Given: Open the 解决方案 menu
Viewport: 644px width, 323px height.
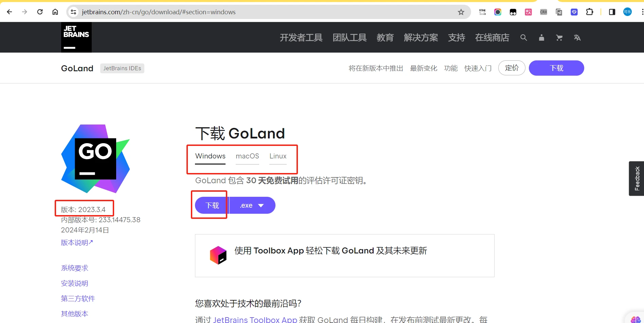Looking at the screenshot, I should pos(421,38).
